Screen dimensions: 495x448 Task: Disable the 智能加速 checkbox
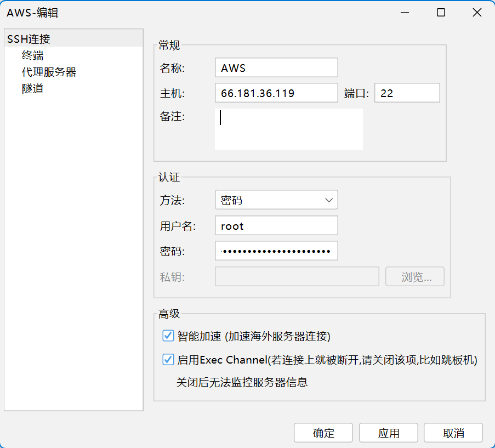[168, 336]
